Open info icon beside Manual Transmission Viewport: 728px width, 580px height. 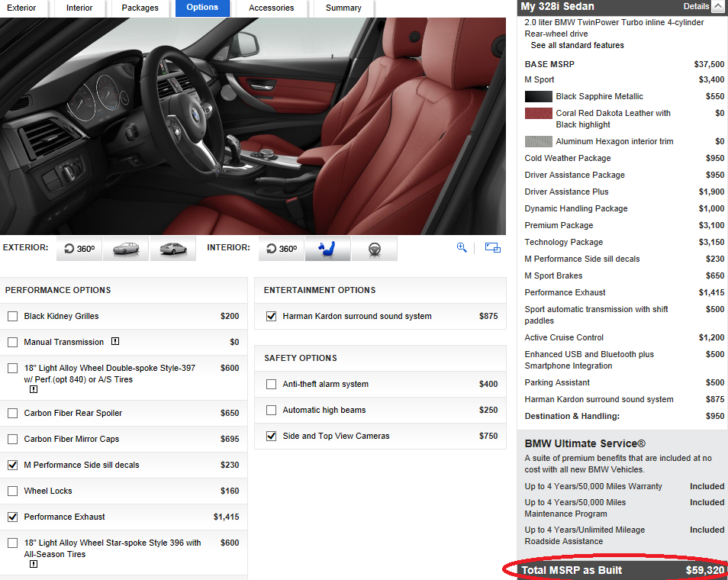(115, 341)
